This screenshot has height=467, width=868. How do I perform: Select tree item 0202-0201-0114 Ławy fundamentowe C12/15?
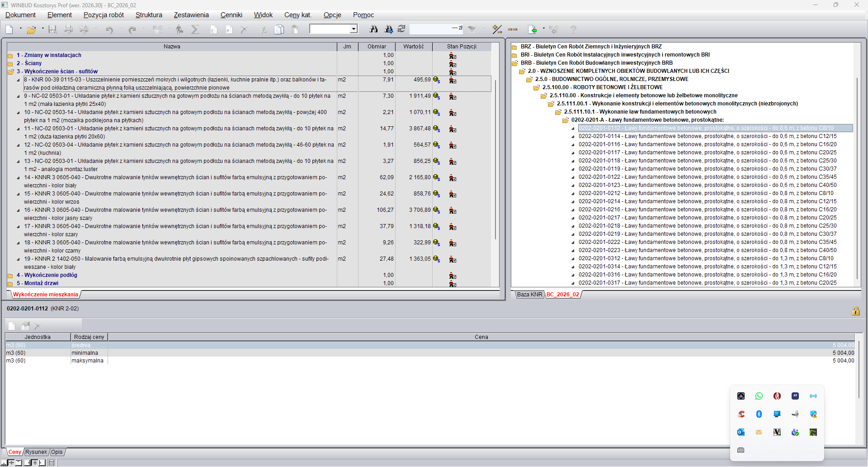coord(708,136)
